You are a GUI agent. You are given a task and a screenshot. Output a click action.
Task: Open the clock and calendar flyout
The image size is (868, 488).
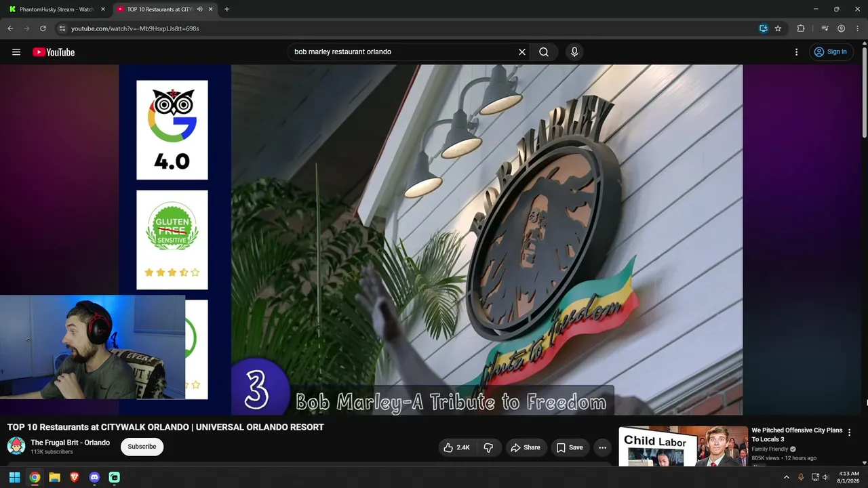click(848, 477)
